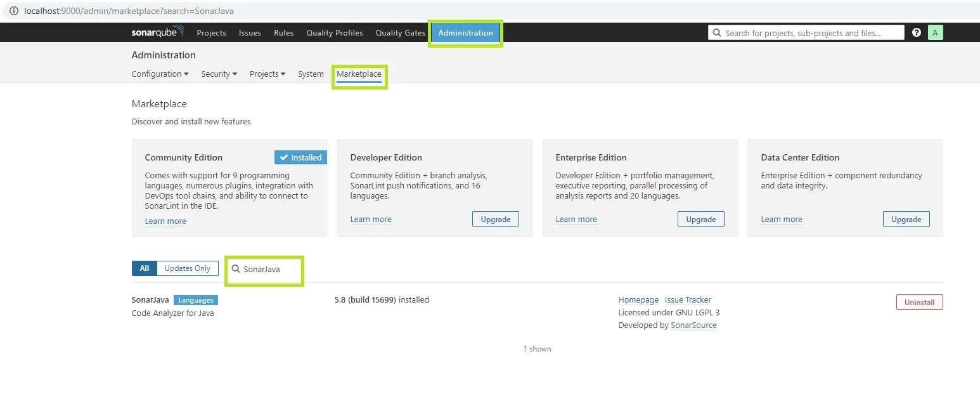Open the SonarSource developer link
Viewport: 980px width, 420px height.
693,325
